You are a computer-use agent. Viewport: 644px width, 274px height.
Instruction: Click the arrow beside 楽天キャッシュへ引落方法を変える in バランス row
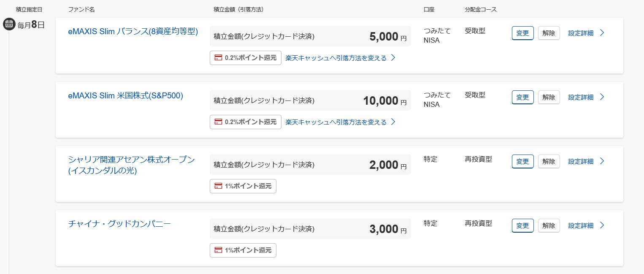tap(393, 58)
